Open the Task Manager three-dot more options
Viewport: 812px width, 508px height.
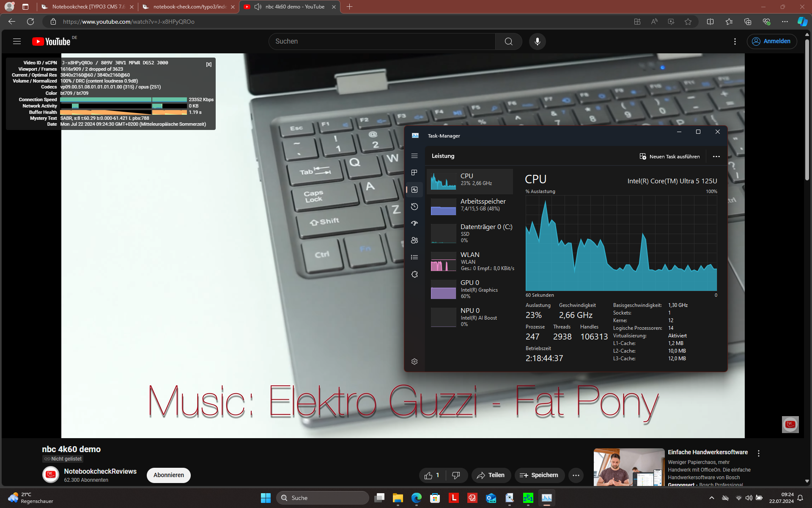(716, 157)
